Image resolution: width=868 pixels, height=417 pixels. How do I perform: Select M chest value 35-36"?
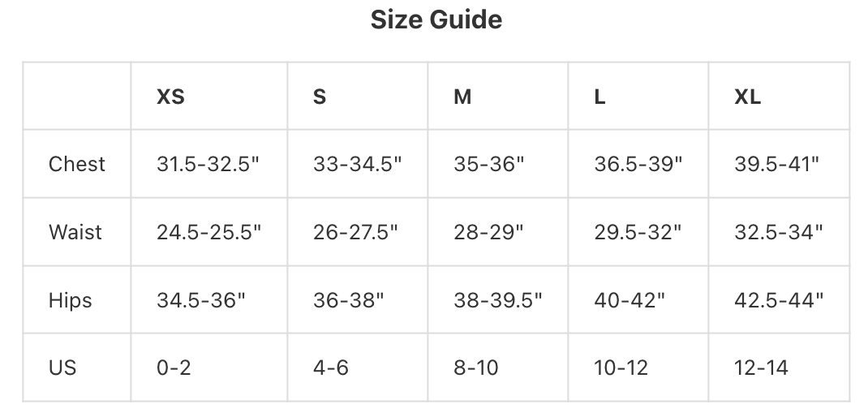coord(489,164)
